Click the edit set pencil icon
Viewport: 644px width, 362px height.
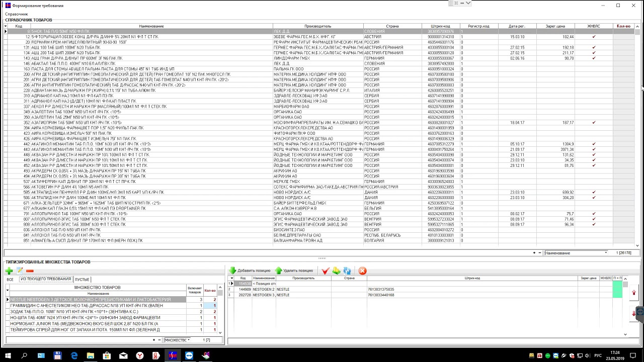(x=20, y=271)
